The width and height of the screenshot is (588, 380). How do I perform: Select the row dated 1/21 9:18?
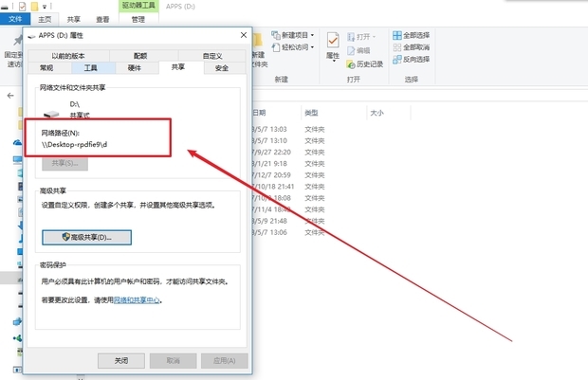pos(288,164)
